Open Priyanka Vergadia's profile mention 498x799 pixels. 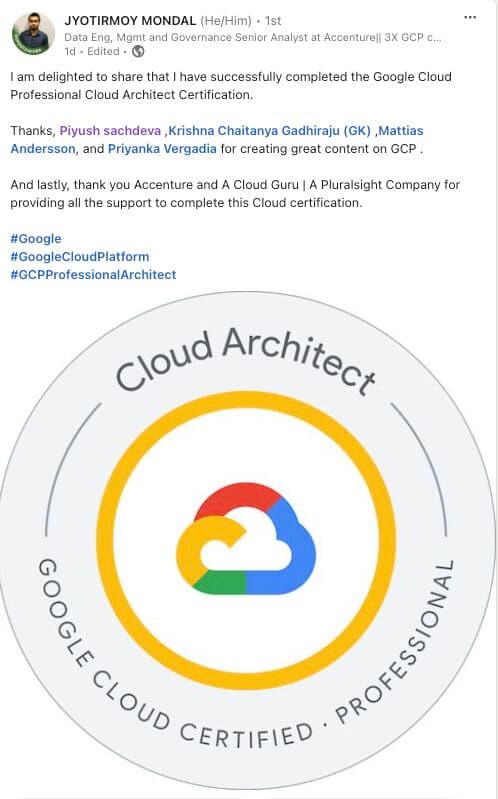(162, 149)
